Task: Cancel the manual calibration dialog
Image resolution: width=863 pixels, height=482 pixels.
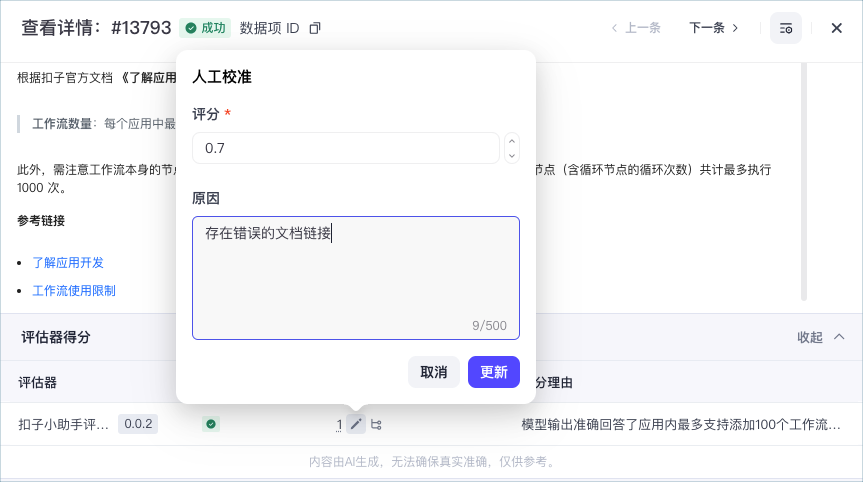Action: coord(434,372)
